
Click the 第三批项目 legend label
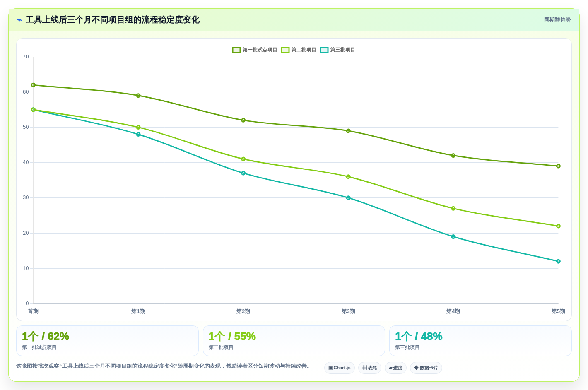pyautogui.click(x=342, y=50)
